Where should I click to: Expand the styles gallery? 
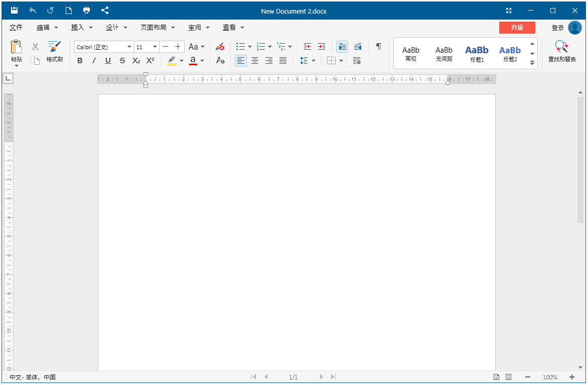(x=532, y=63)
